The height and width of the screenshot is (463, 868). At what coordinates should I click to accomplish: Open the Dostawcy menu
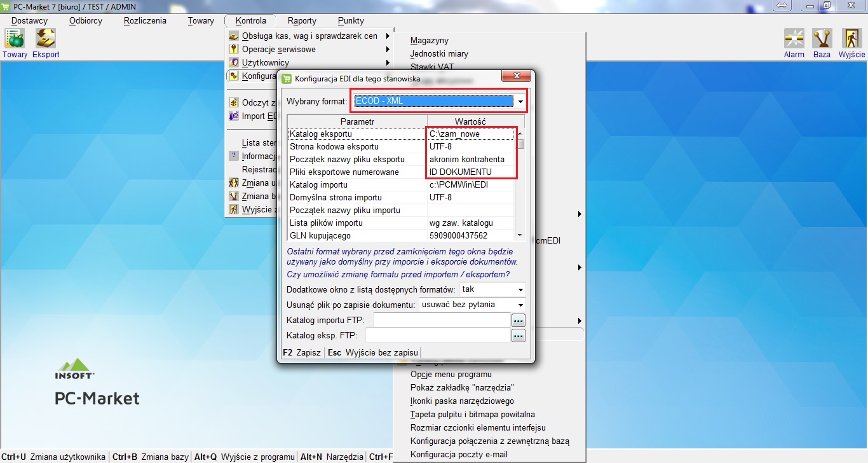tap(29, 20)
